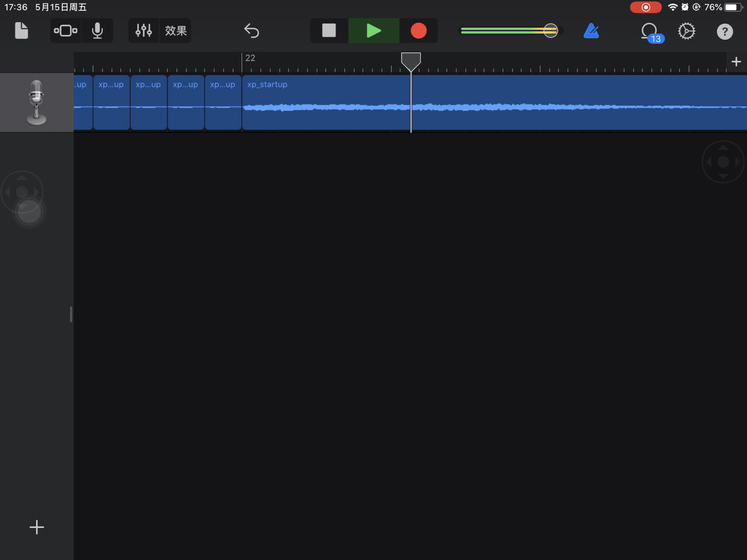Start playback with the green play button
The image size is (747, 560).
tap(373, 31)
